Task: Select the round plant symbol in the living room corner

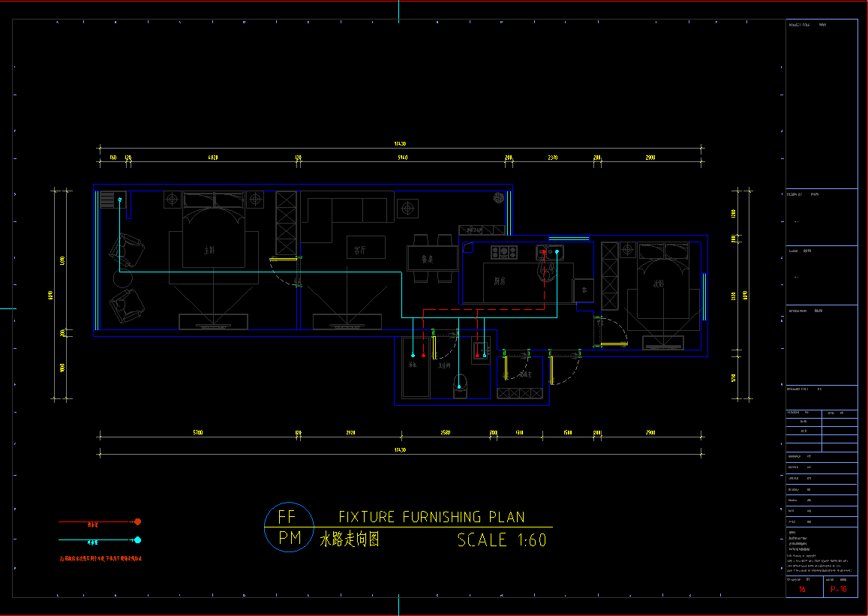Action: (498, 197)
